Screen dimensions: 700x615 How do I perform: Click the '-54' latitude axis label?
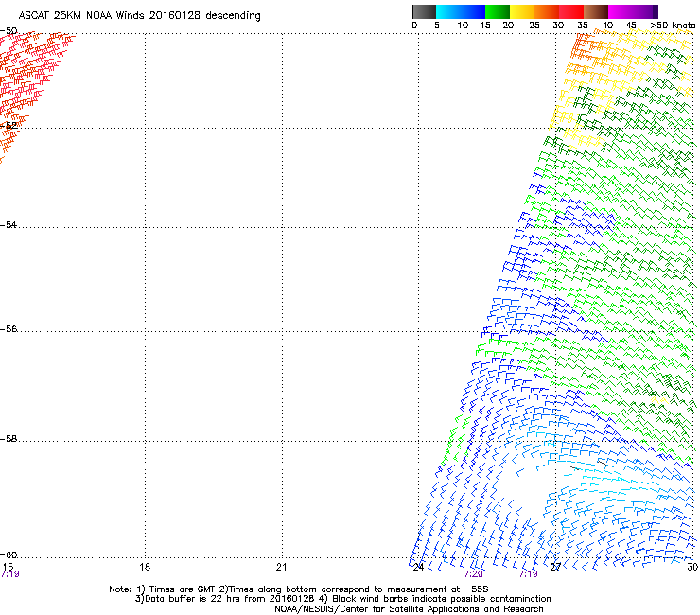click(9, 224)
